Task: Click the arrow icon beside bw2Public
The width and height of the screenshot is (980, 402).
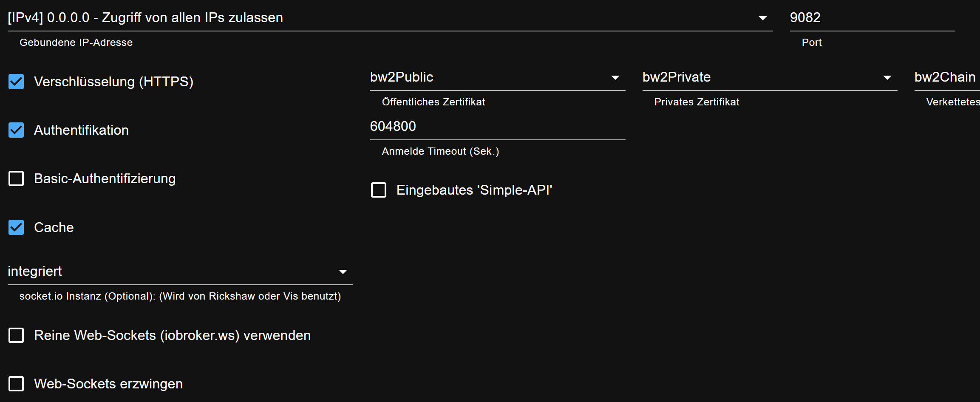Action: 615,78
